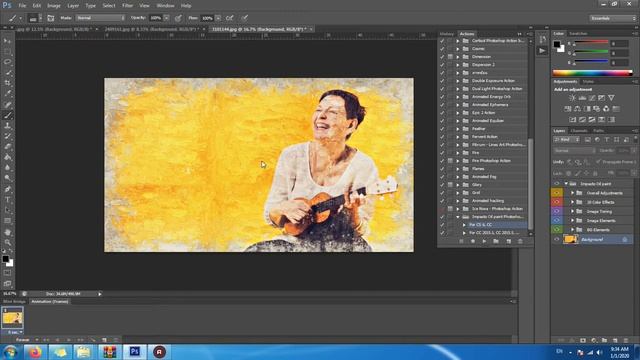Screen dimensions: 640x360
Task: Delete action using trash icon in Actions panel
Action: 520,241
